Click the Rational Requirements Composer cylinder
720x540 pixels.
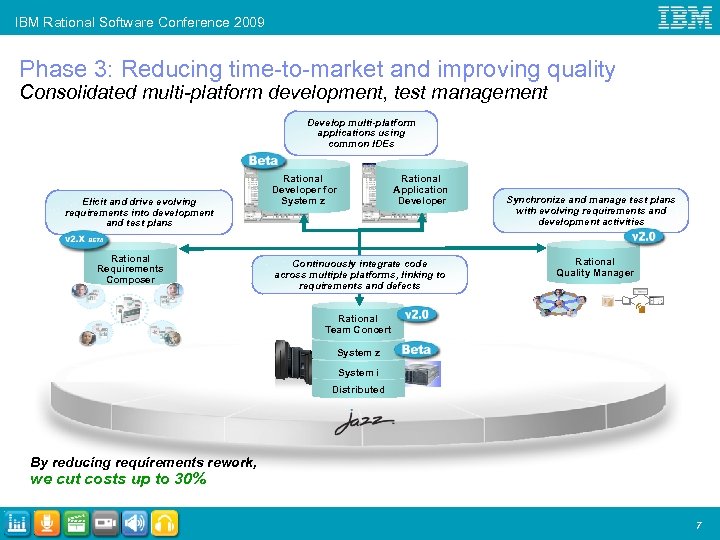point(130,264)
